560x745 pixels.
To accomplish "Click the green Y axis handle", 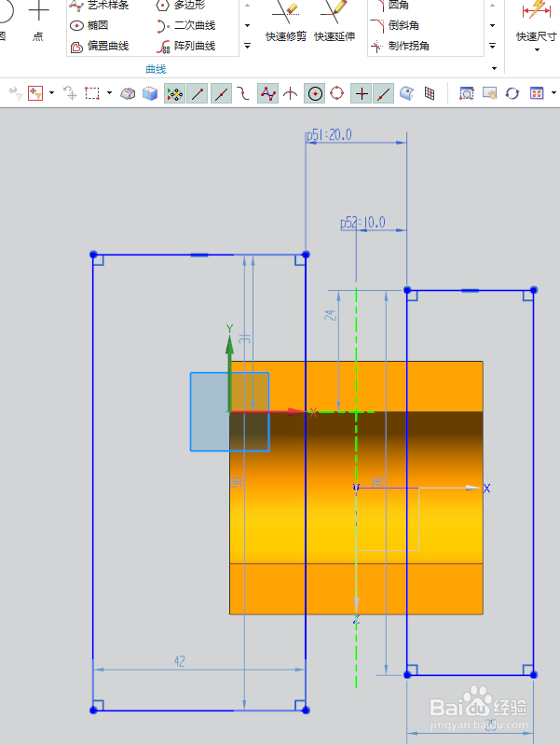I will point(230,373).
